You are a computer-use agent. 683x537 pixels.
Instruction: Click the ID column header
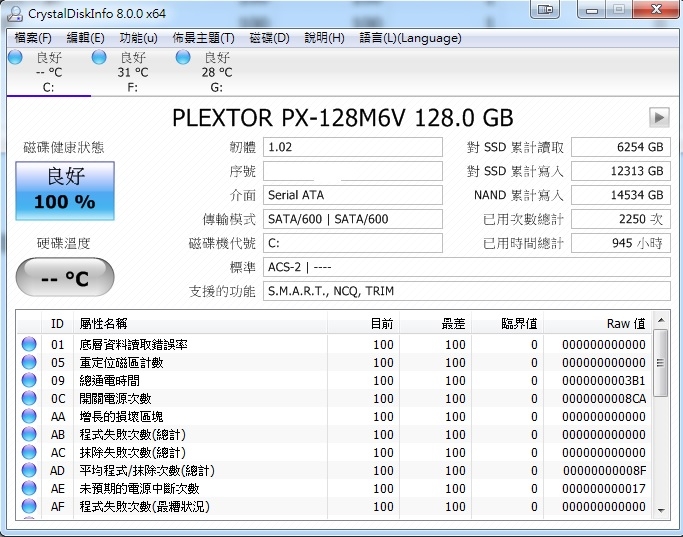click(x=57, y=324)
